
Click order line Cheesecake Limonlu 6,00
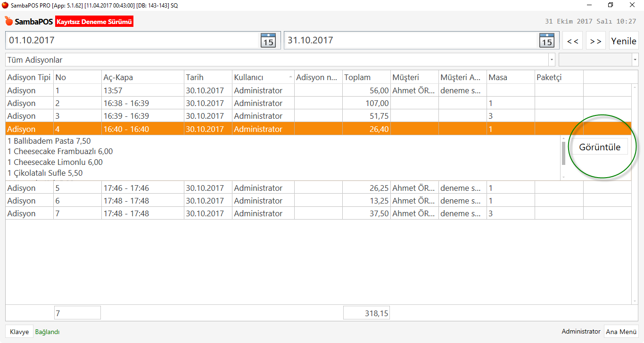coord(55,162)
